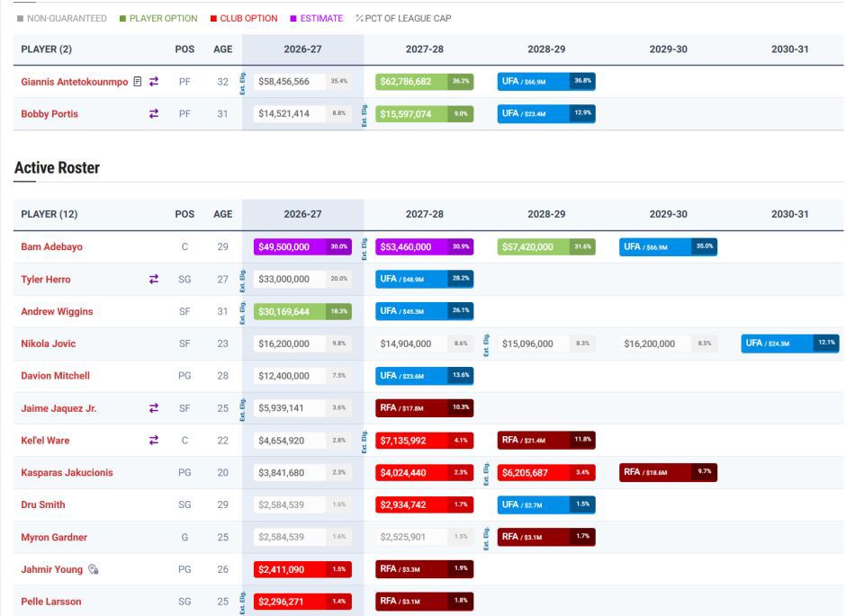Image resolution: width=846 pixels, height=616 pixels.
Task: Click the tag icon beside Jahmir Young
Action: click(94, 569)
